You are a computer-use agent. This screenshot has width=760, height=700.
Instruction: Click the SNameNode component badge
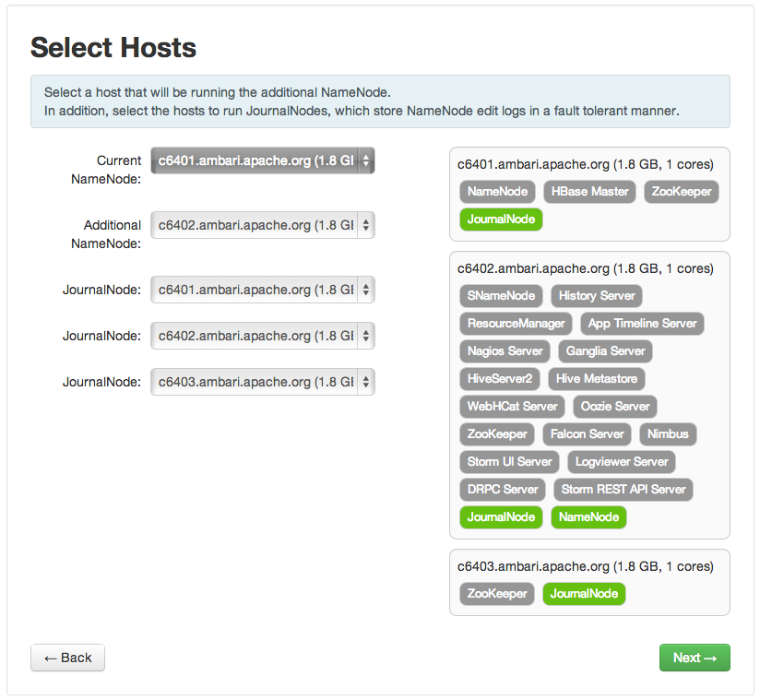point(500,296)
